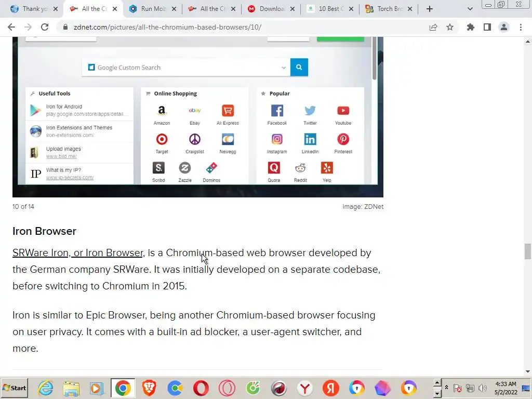The width and height of the screenshot is (532, 399).
Task: Open the Upload images entry
Action: click(x=79, y=153)
